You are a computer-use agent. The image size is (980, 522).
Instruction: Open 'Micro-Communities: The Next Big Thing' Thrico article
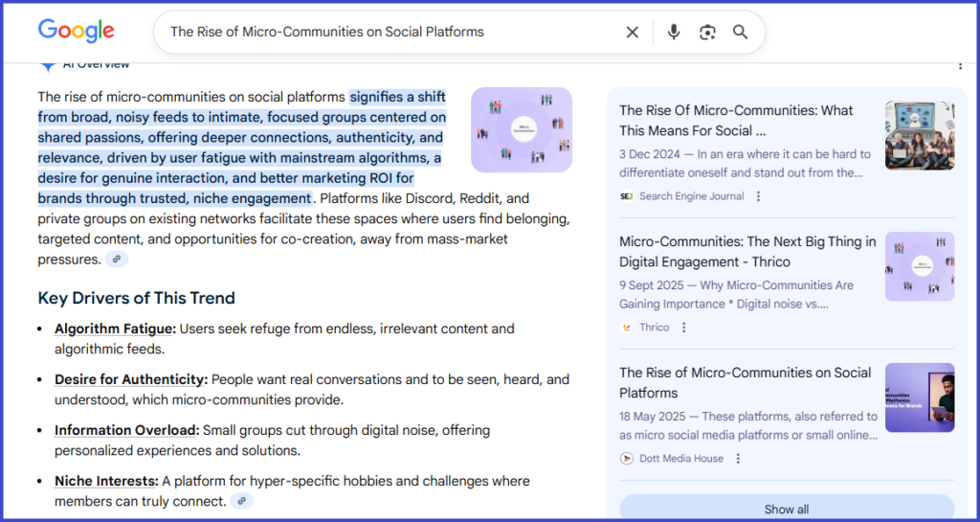tap(746, 252)
